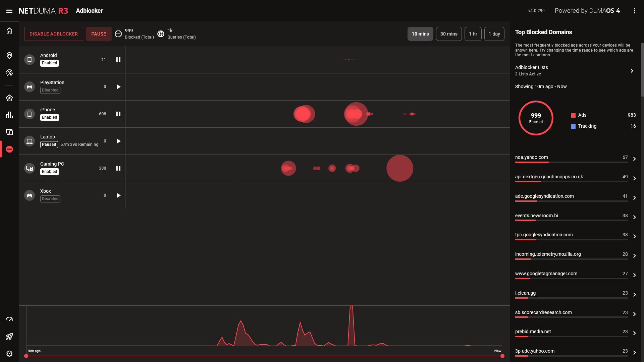This screenshot has height=362, width=644.
Task: Open the three-dot options menu
Action: click(x=634, y=11)
